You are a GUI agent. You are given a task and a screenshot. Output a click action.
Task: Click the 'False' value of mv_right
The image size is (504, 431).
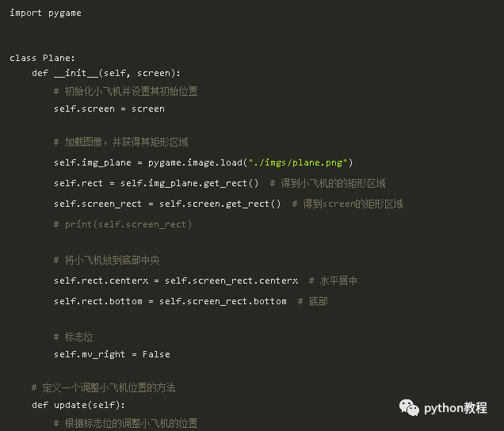click(156, 354)
